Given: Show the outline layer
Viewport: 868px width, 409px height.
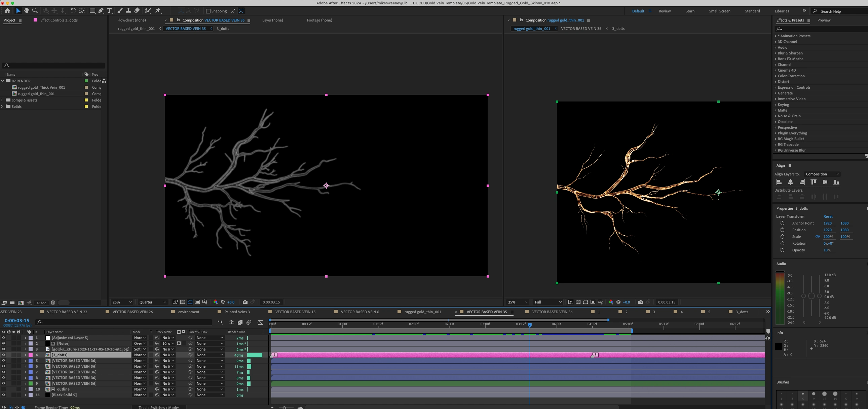Looking at the screenshot, I should (x=3, y=389).
